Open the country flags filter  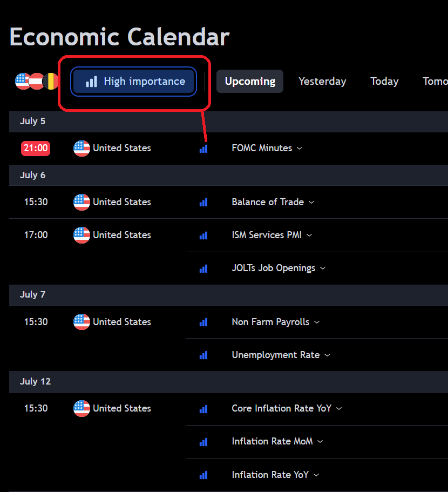coord(36,82)
